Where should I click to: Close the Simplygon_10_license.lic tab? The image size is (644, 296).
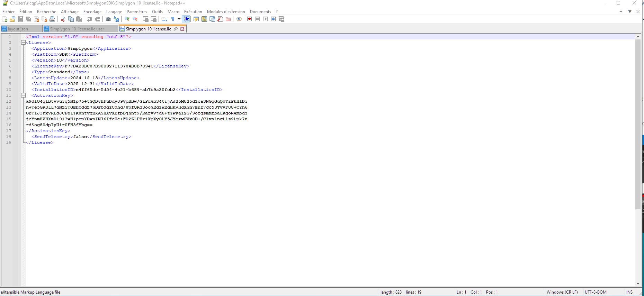182,29
